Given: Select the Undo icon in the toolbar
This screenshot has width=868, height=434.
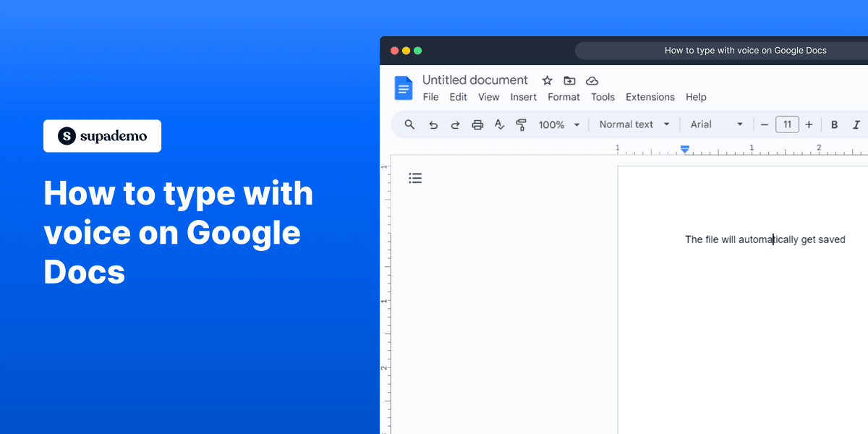Looking at the screenshot, I should click(x=433, y=124).
